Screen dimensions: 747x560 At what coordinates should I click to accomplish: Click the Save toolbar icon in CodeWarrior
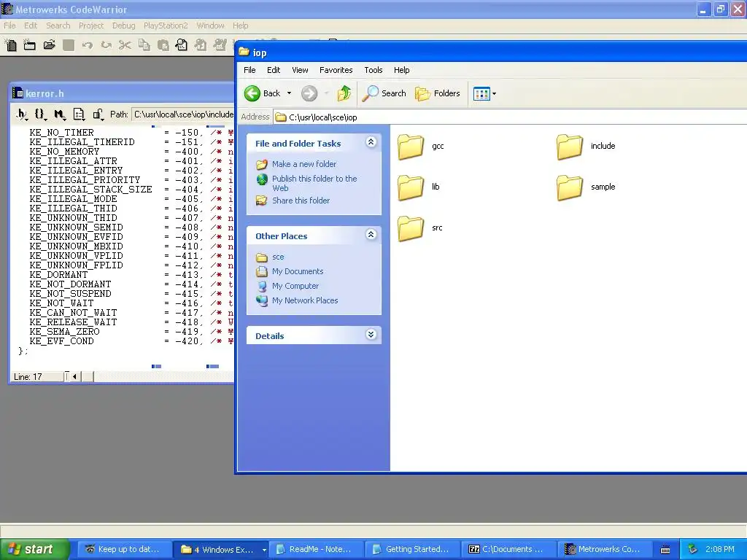pos(68,45)
